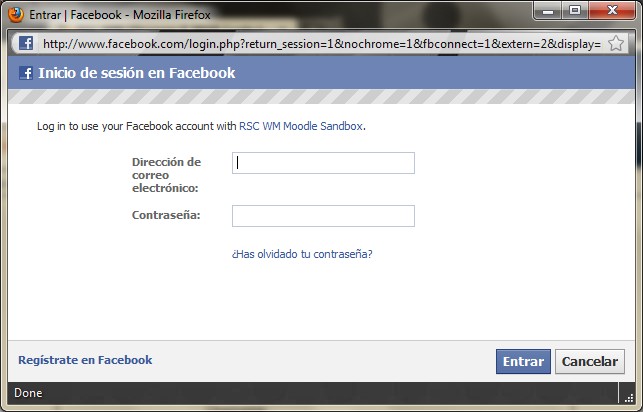
Task: Click into the Contraseña password field
Action: (323, 216)
